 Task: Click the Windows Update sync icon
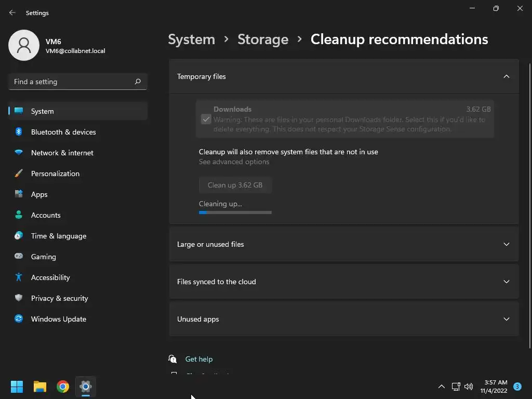click(x=19, y=319)
